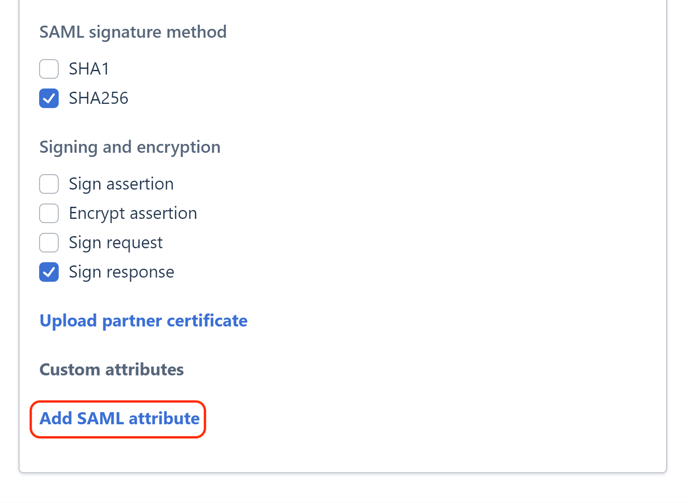Enable the Encrypt assertion checkbox

[x=49, y=213]
